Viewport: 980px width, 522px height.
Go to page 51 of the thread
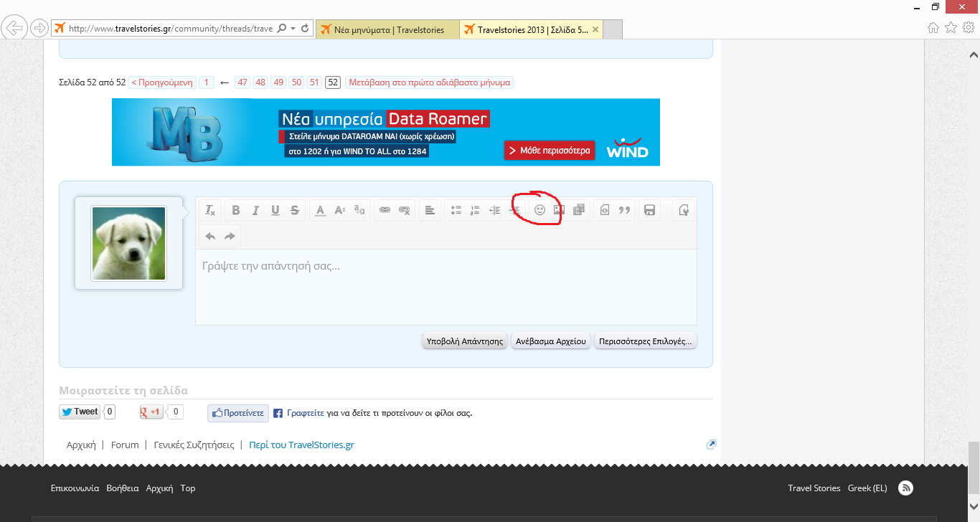click(x=314, y=82)
